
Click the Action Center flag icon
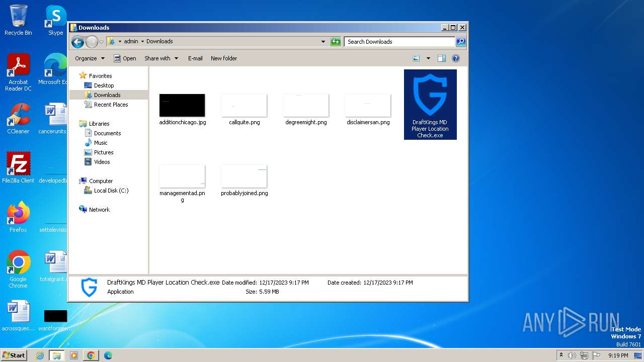[596, 355]
